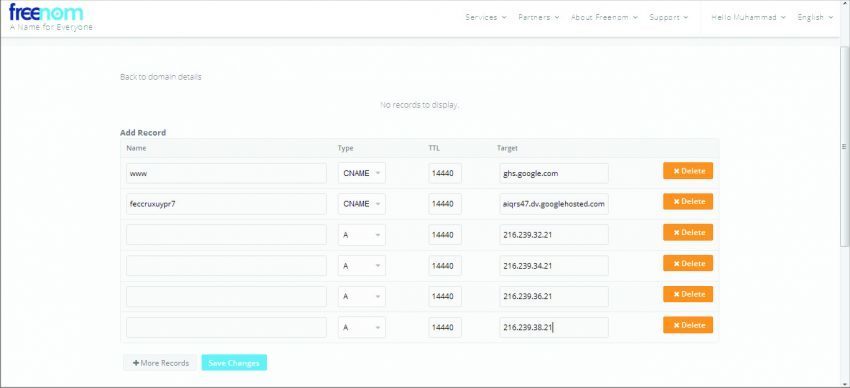Delete the www CNAME record
Image resolution: width=850 pixels, height=388 pixels.
tap(688, 171)
